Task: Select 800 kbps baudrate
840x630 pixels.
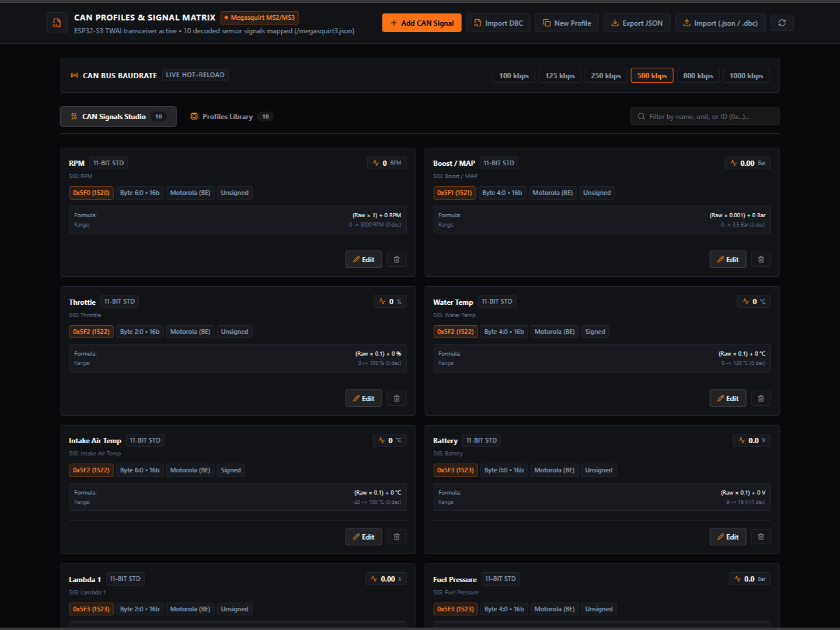Action: 698,75
